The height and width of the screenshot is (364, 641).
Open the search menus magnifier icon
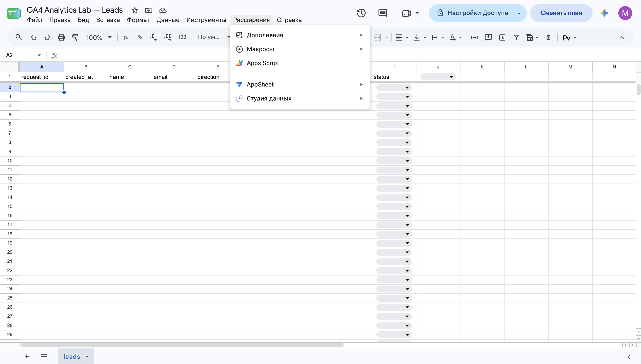pyautogui.click(x=19, y=37)
